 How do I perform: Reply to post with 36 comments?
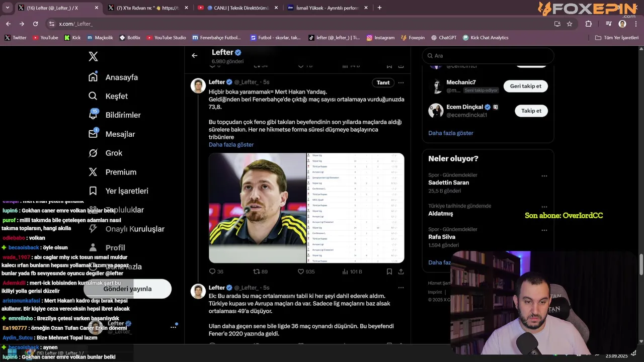(x=216, y=271)
